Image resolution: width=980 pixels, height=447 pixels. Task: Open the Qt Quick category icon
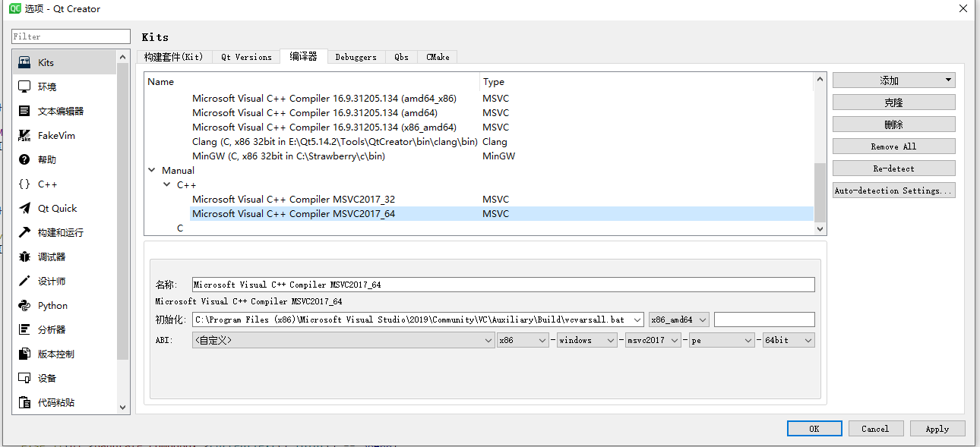24,208
